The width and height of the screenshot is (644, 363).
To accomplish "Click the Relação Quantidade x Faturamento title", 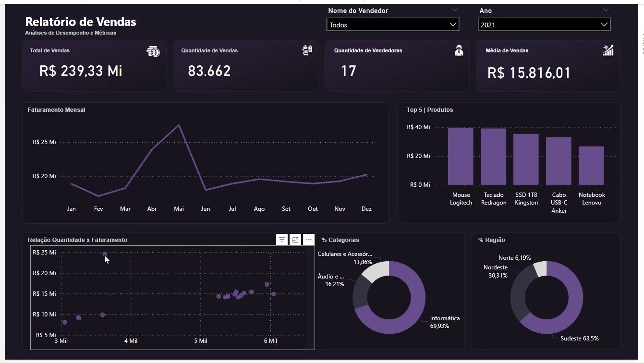I will [x=78, y=240].
